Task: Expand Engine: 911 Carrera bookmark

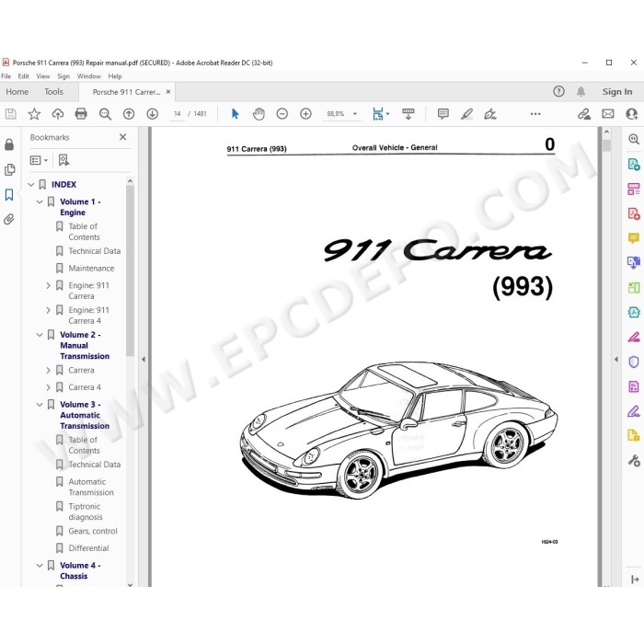Action: click(x=48, y=285)
